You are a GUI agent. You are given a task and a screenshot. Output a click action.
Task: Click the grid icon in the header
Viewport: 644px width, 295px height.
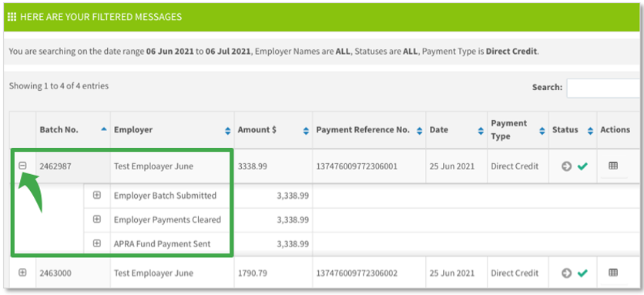pyautogui.click(x=12, y=17)
